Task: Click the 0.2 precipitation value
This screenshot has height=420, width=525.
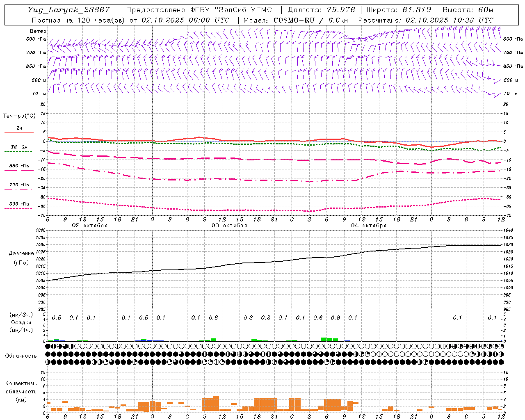Action: click(x=266, y=317)
